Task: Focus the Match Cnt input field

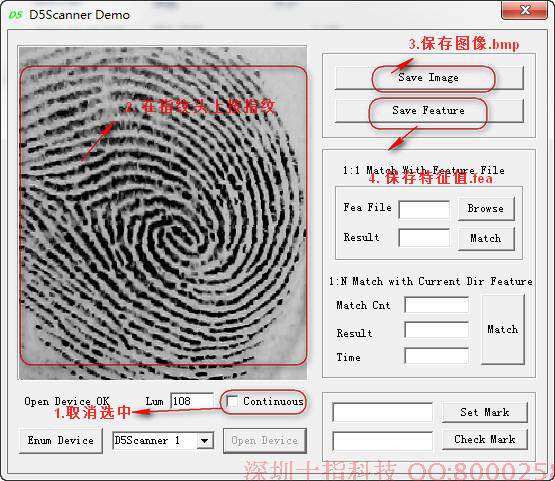Action: pyautogui.click(x=437, y=305)
